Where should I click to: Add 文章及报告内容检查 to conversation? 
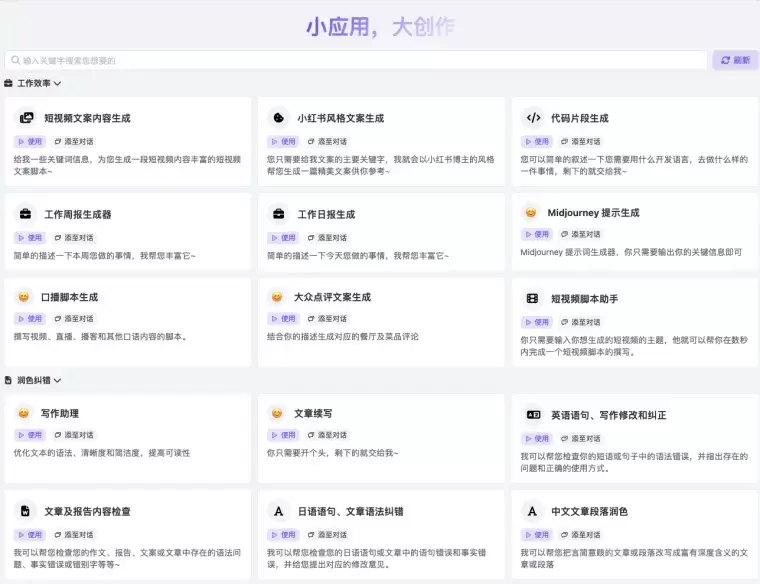pyautogui.click(x=74, y=535)
